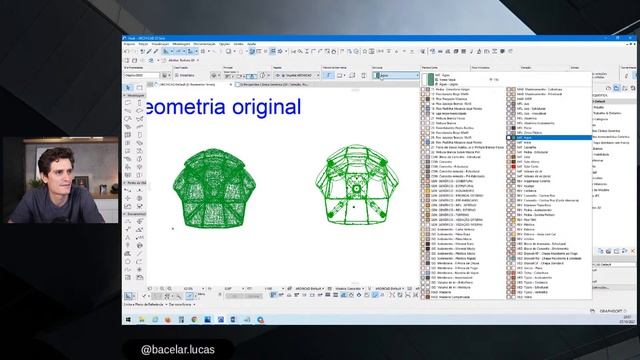Open Firefox from the taskbar
640x360 pixels.
[168, 320]
